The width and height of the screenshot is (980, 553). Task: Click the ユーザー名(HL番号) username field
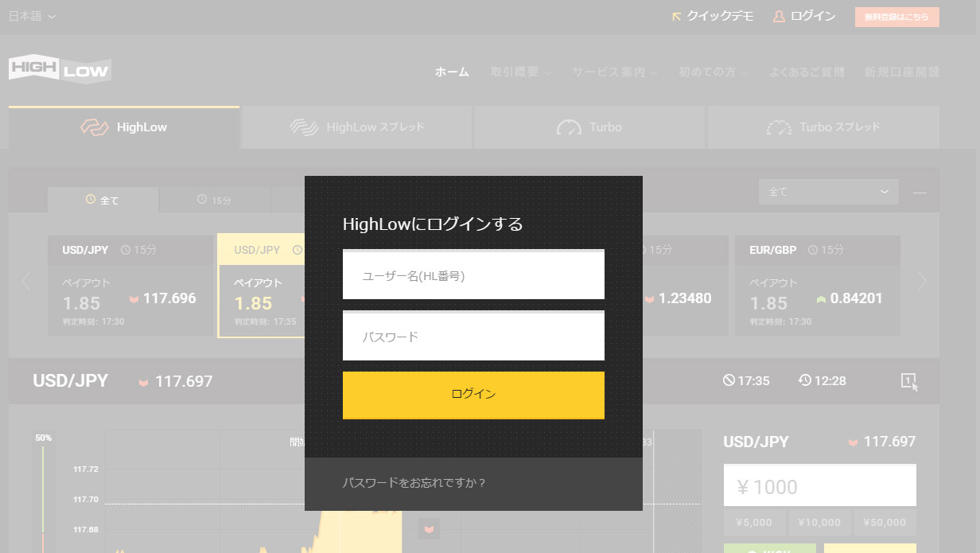473,275
